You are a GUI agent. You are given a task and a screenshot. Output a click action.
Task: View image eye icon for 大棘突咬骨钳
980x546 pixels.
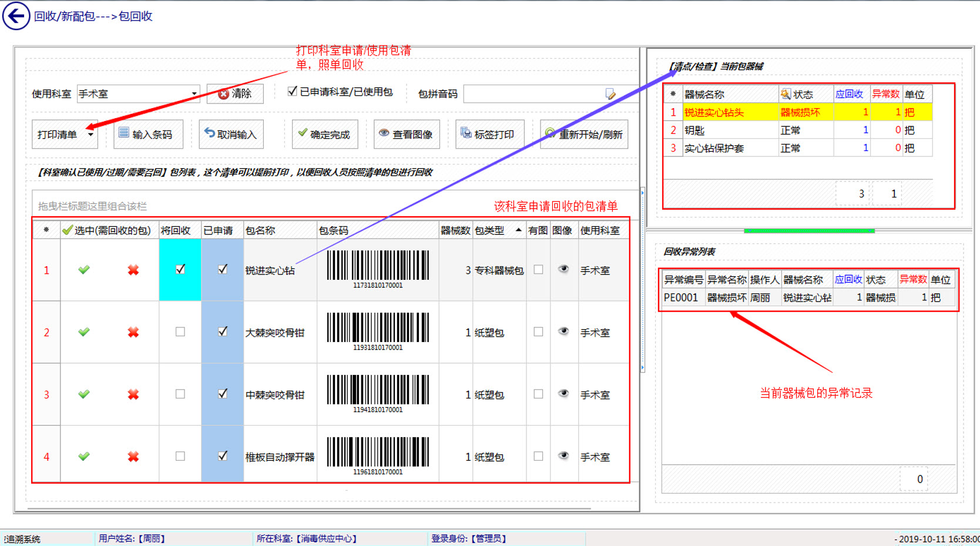click(563, 331)
